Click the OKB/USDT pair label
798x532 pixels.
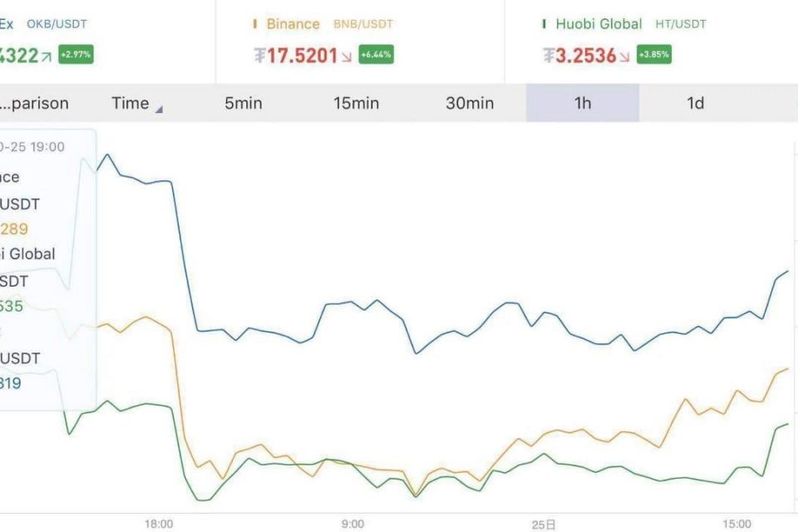point(57,24)
